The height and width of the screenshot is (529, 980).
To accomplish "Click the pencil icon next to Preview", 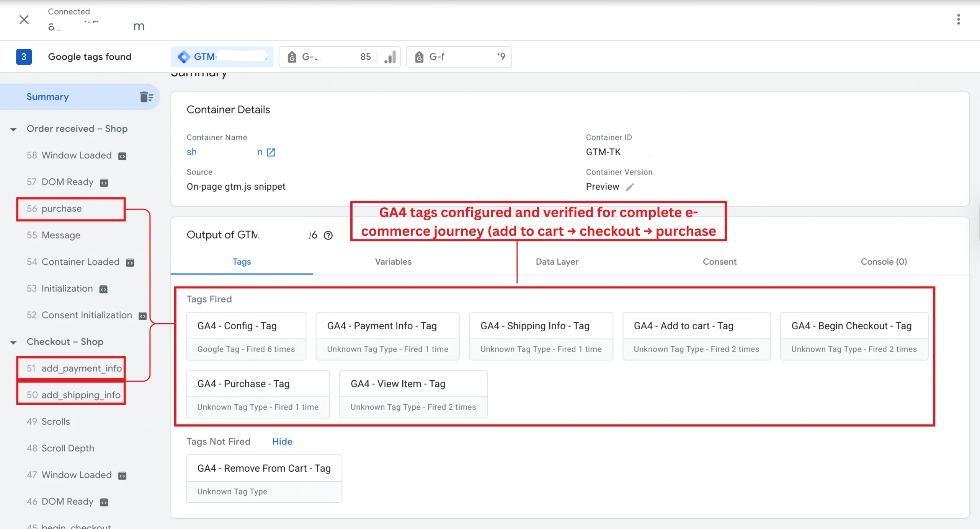I will coord(630,187).
